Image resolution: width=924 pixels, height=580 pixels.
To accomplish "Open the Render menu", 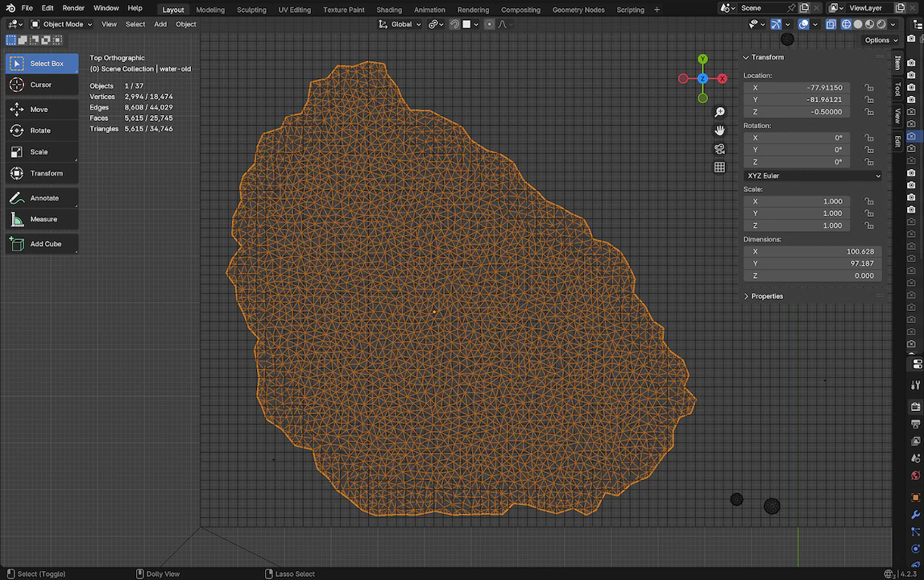I will (x=73, y=8).
